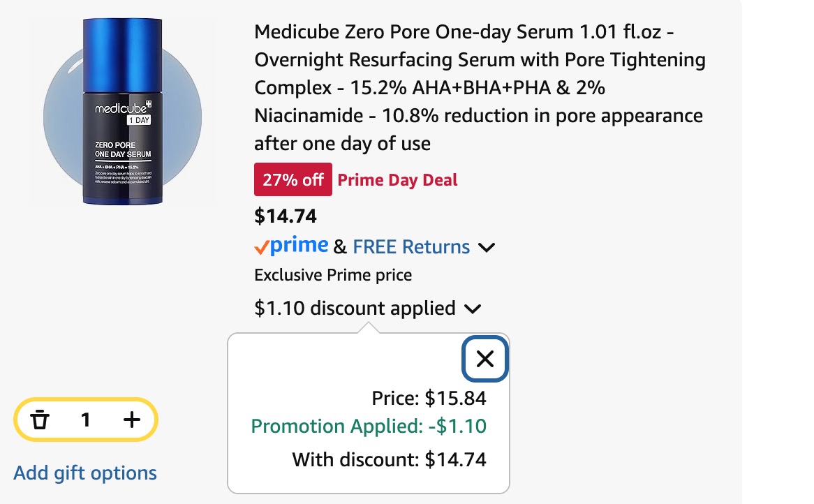Expand the chevron next to FREE Returns
The image size is (814, 504).
(487, 247)
